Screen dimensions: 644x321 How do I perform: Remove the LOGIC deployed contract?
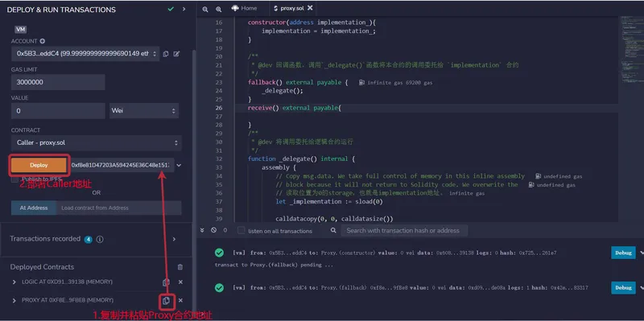(x=180, y=282)
